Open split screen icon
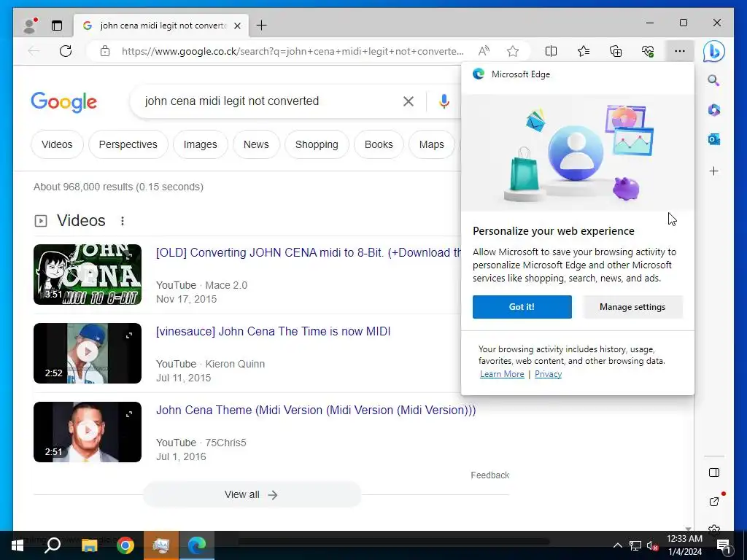The image size is (747, 560). point(551,51)
